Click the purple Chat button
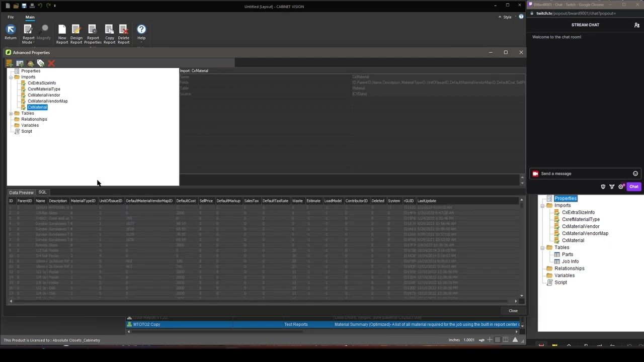 click(x=633, y=187)
